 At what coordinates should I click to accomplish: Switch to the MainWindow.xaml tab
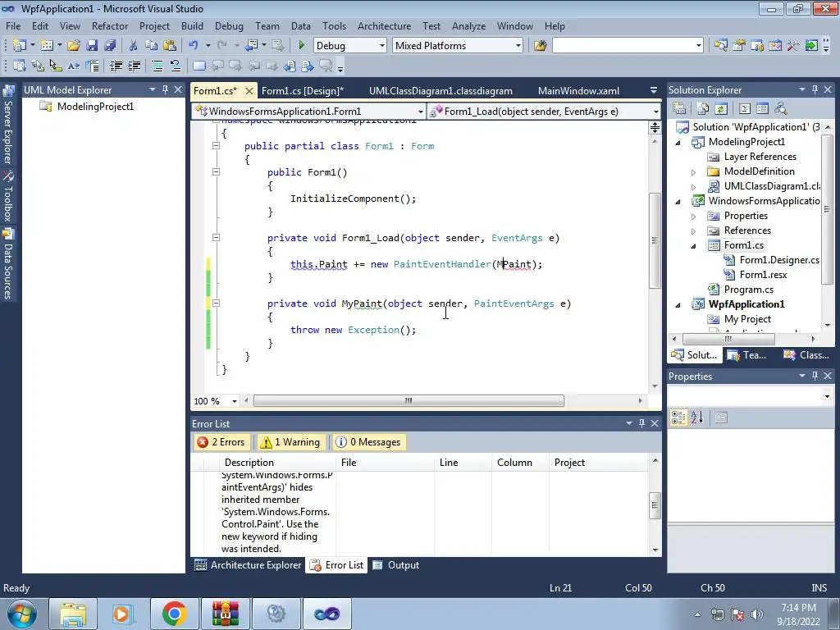click(578, 91)
